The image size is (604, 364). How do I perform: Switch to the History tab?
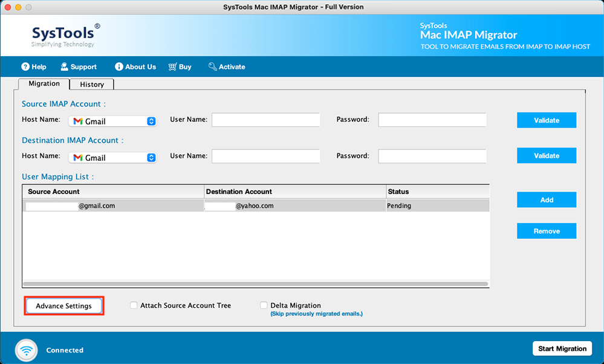(x=92, y=85)
